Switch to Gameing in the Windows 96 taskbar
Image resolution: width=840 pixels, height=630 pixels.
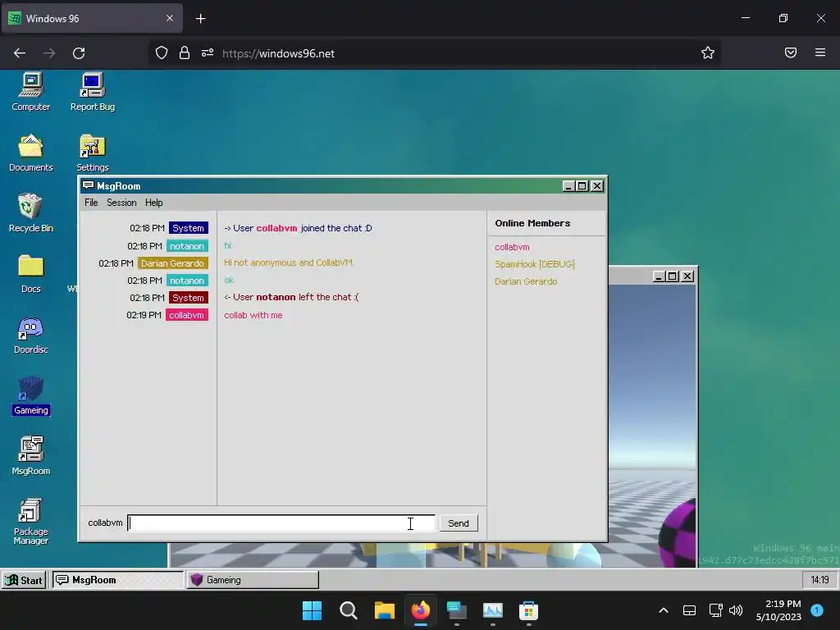[x=253, y=580]
